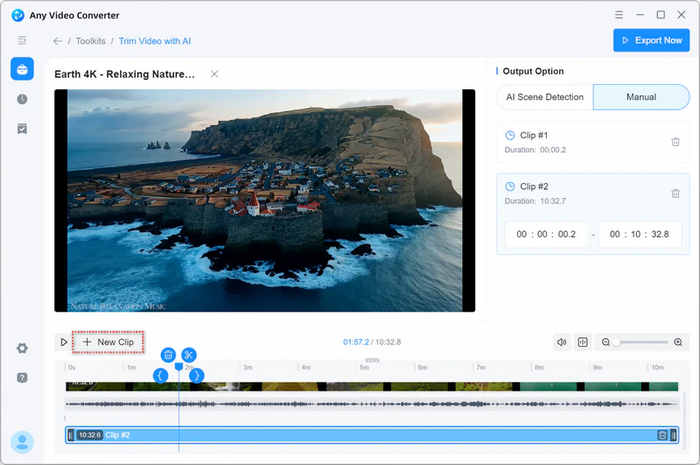
Task: Select the Clip #2 label
Action: click(x=534, y=187)
